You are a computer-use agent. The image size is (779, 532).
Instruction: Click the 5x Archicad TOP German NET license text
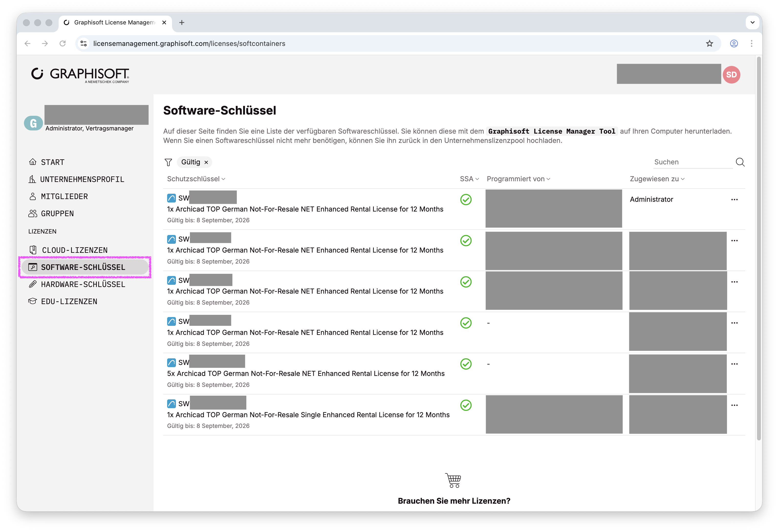306,373
